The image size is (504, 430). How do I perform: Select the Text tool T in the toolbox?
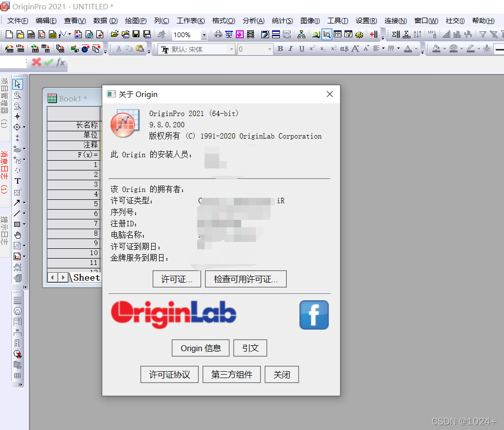click(17, 181)
